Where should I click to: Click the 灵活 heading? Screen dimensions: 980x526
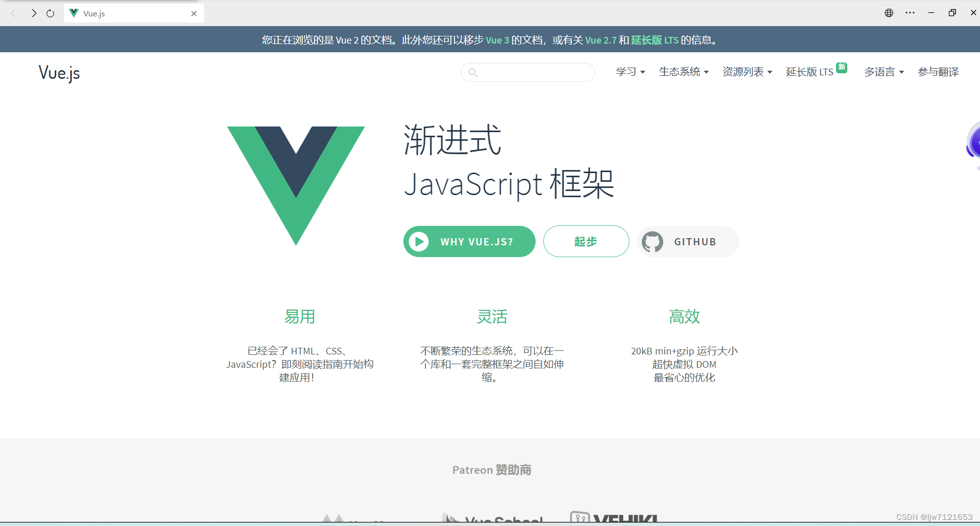[492, 317]
